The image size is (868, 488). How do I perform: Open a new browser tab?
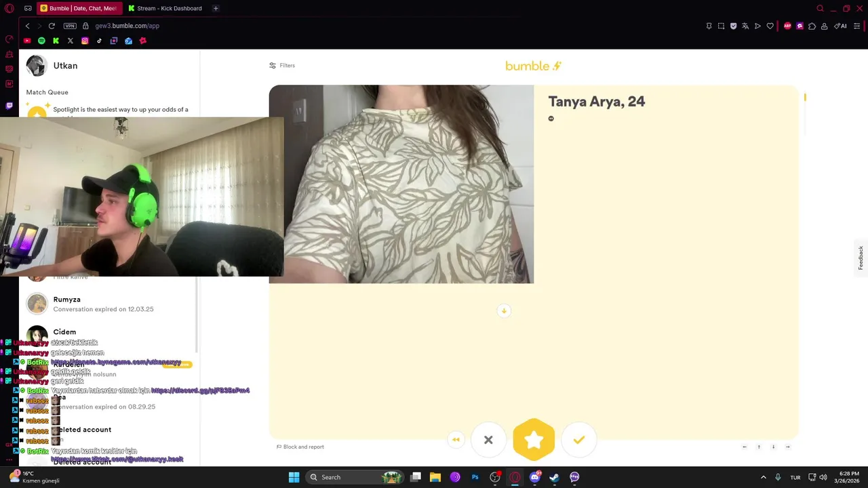click(216, 8)
